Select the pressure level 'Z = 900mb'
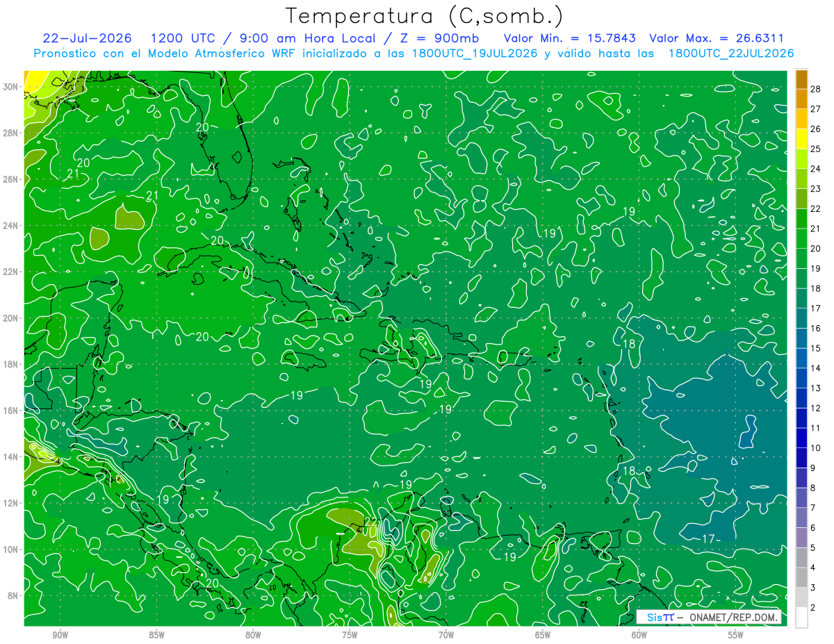834x644 pixels. click(439, 38)
